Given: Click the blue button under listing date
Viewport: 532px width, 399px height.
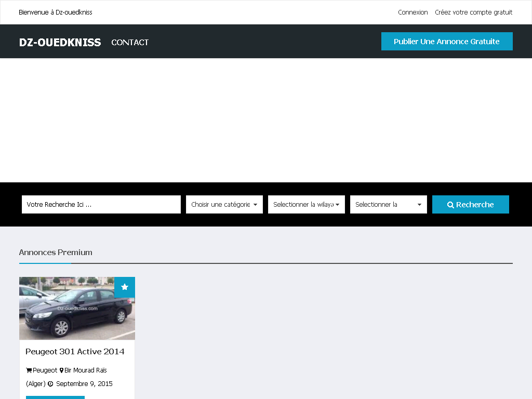Looking at the screenshot, I should coord(55,397).
